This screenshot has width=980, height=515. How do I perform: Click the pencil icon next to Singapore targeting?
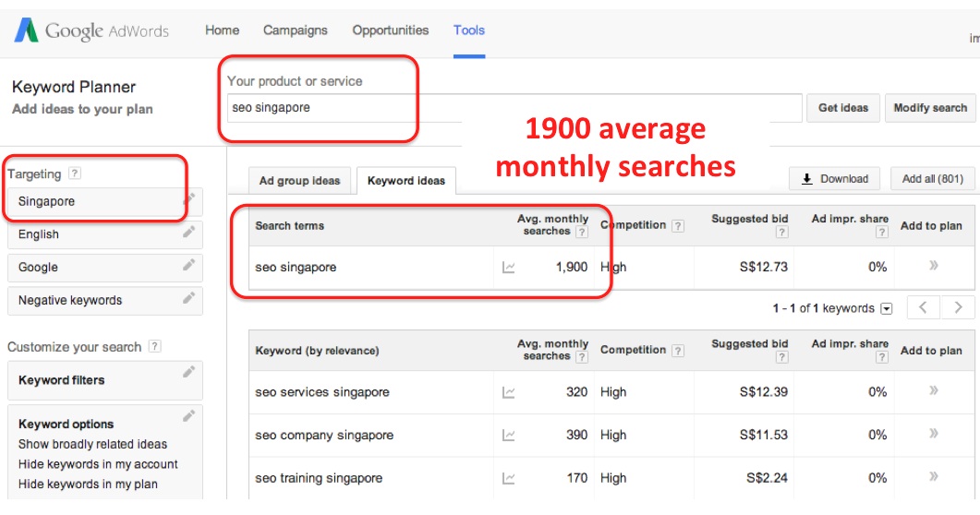click(189, 198)
